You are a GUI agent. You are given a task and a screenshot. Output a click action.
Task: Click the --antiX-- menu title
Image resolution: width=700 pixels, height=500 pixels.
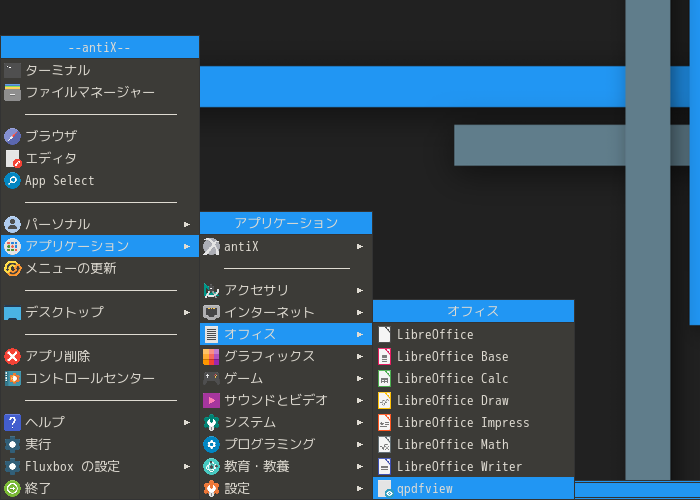100,47
